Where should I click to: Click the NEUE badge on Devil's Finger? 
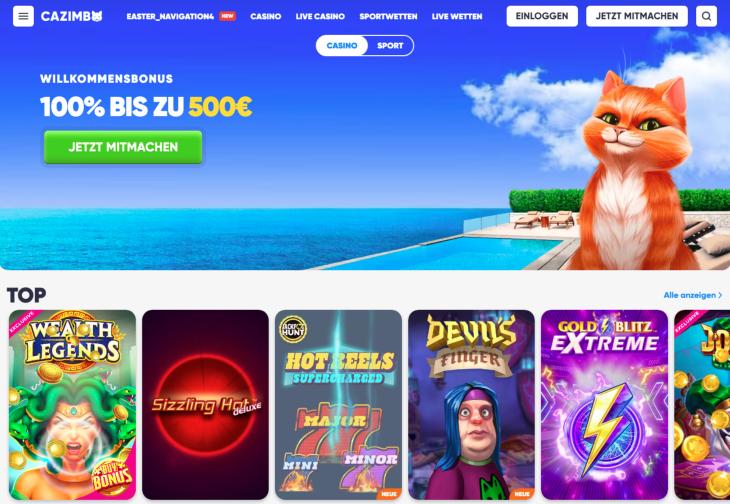coord(522,494)
